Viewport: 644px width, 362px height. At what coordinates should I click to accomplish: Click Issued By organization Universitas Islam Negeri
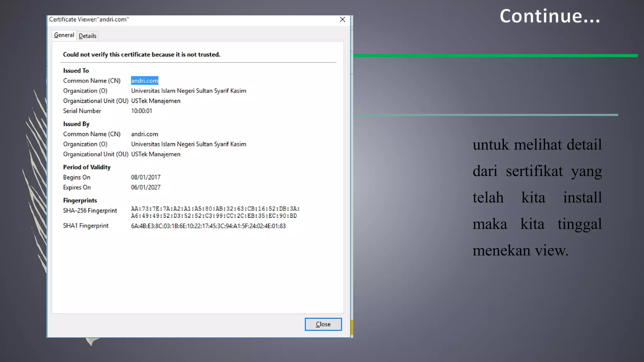[x=189, y=144]
